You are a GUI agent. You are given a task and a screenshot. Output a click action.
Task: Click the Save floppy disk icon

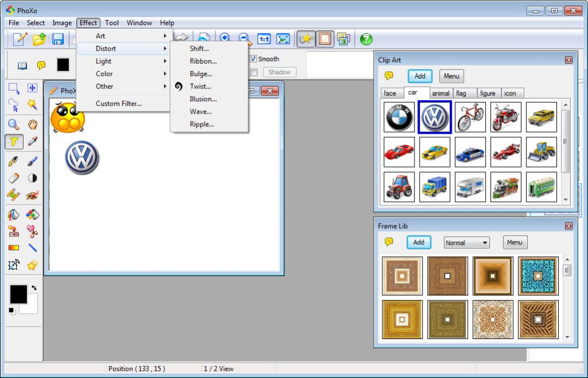pyautogui.click(x=58, y=39)
